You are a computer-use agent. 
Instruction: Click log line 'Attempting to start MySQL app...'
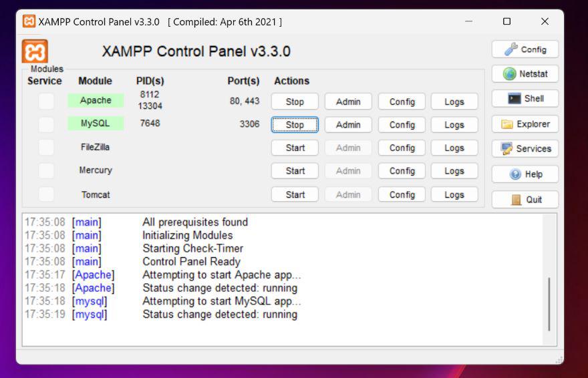[222, 301]
